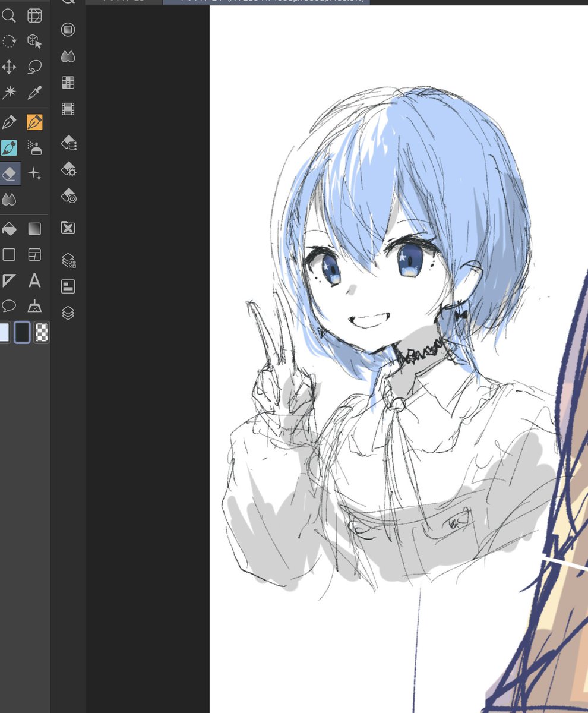Select the eraser with gear icon

coord(69,169)
